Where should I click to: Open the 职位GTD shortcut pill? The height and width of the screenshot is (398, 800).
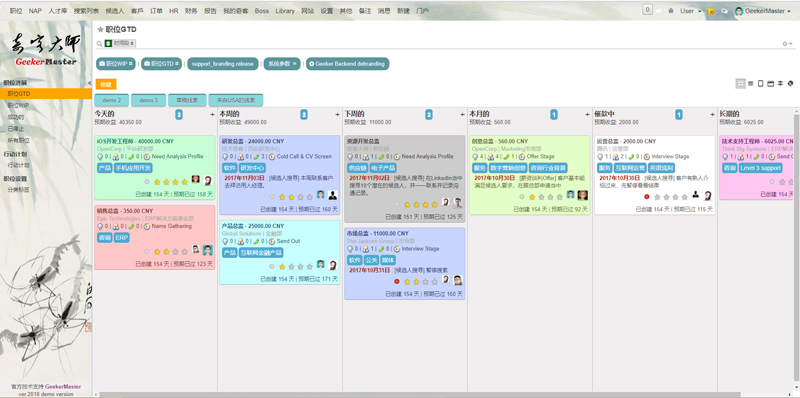coord(161,64)
